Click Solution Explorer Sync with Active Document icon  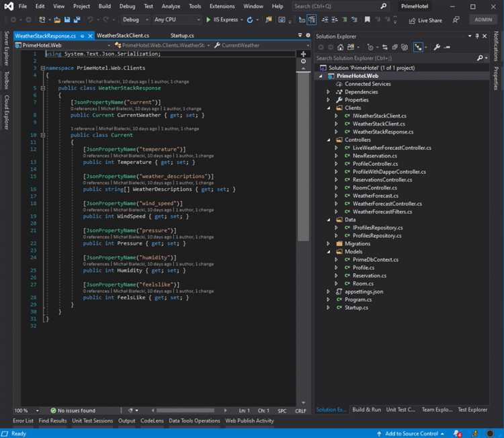tap(385, 48)
